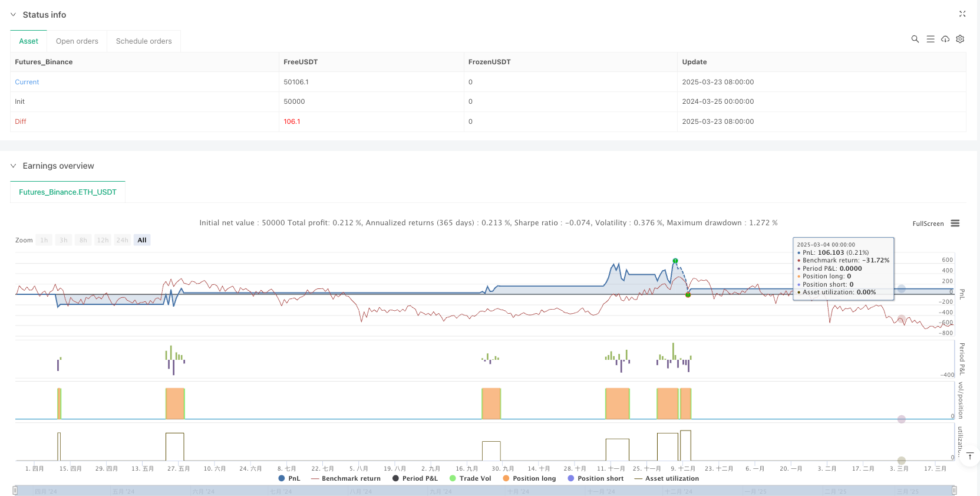Click the Current row link
Image resolution: width=980 pixels, height=496 pixels.
27,82
